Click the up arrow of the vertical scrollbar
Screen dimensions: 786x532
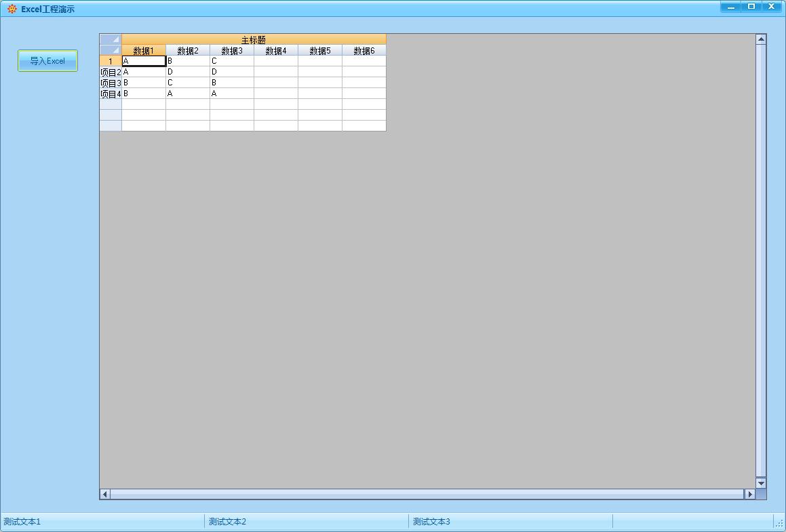point(761,38)
